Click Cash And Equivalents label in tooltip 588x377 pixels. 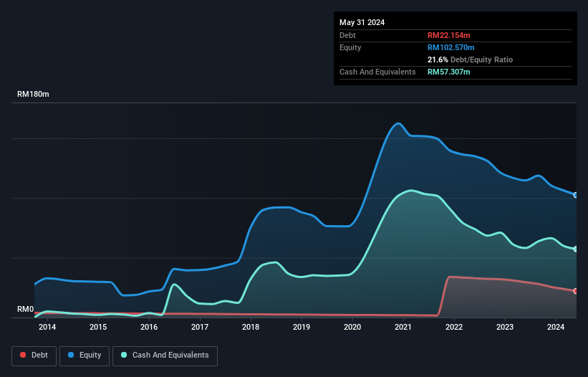(x=377, y=72)
